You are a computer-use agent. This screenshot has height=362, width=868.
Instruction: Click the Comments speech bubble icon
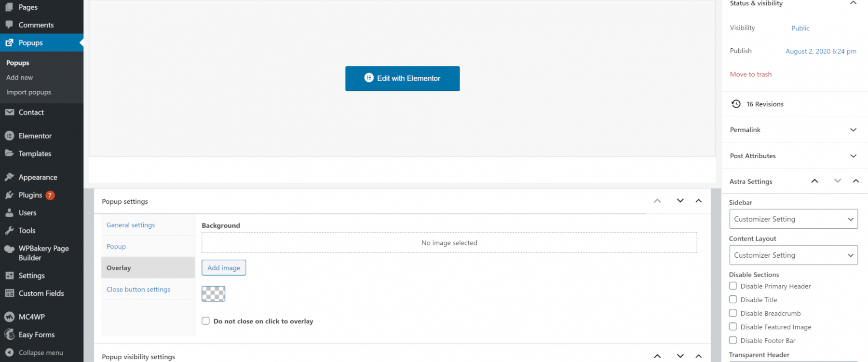tap(9, 25)
